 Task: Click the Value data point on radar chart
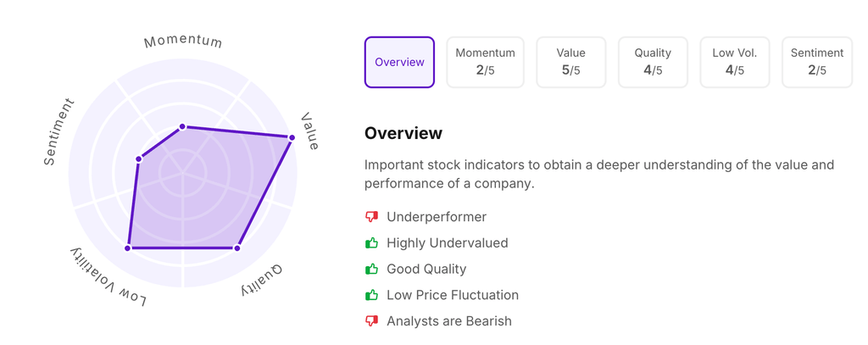point(292,137)
